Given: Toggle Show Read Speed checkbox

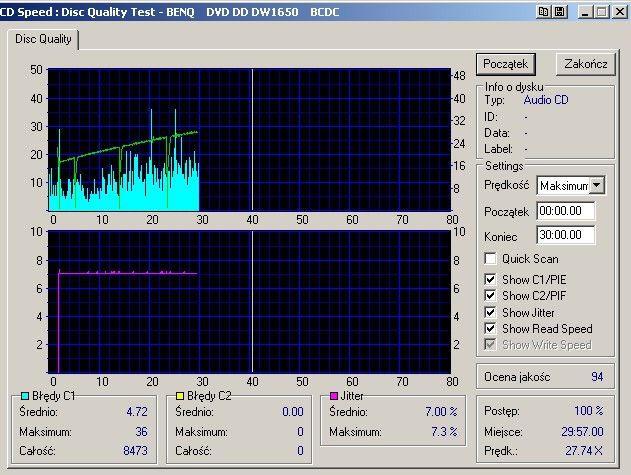Looking at the screenshot, I should coord(490,328).
